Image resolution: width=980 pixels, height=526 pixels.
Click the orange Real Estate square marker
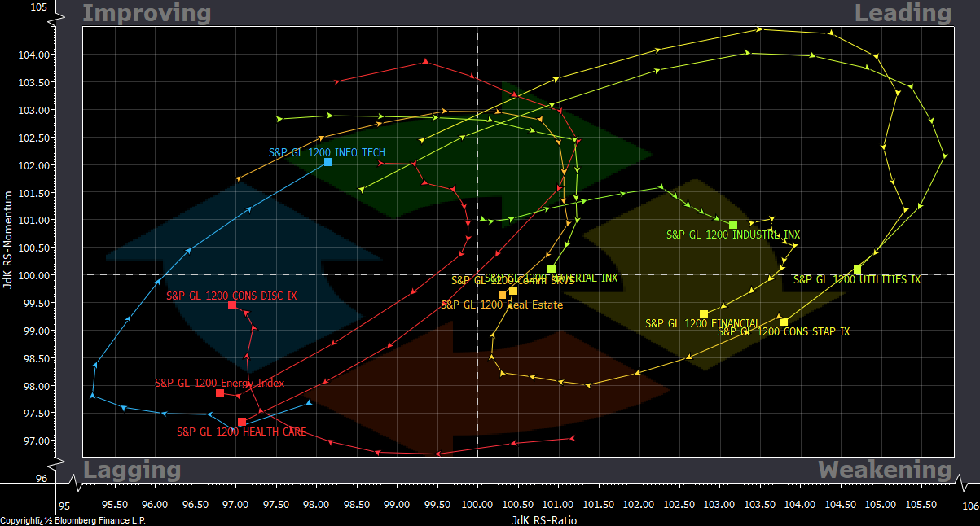click(502, 295)
